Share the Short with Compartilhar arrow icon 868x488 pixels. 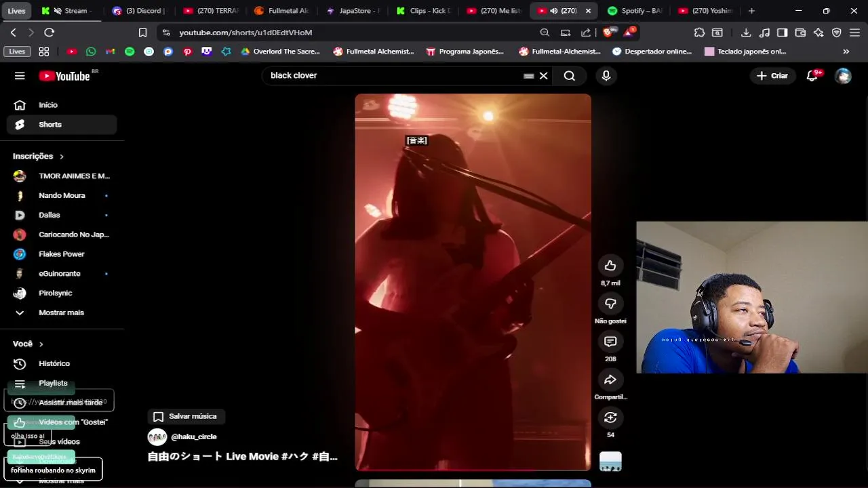click(610, 380)
